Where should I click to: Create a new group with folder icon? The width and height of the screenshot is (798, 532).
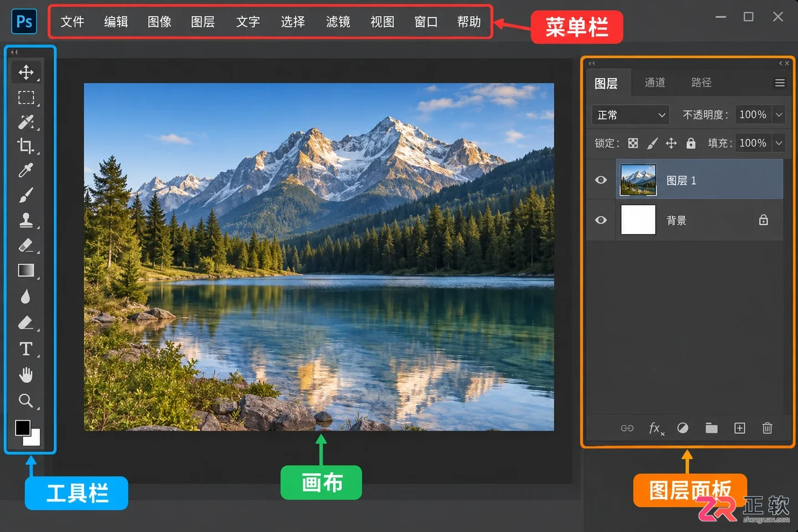point(712,428)
